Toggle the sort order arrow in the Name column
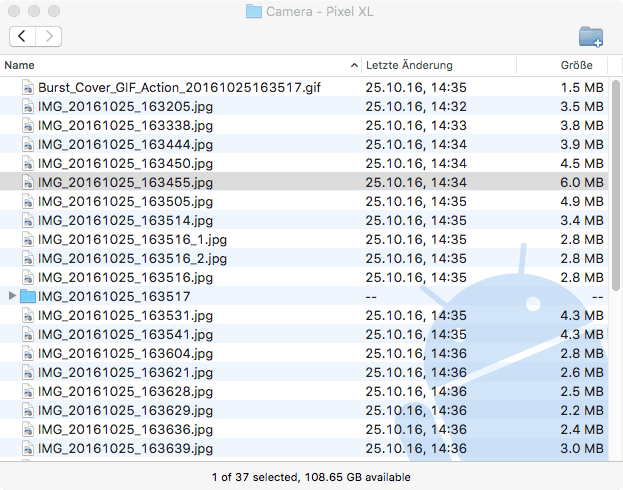This screenshot has height=490, width=623. click(354, 65)
